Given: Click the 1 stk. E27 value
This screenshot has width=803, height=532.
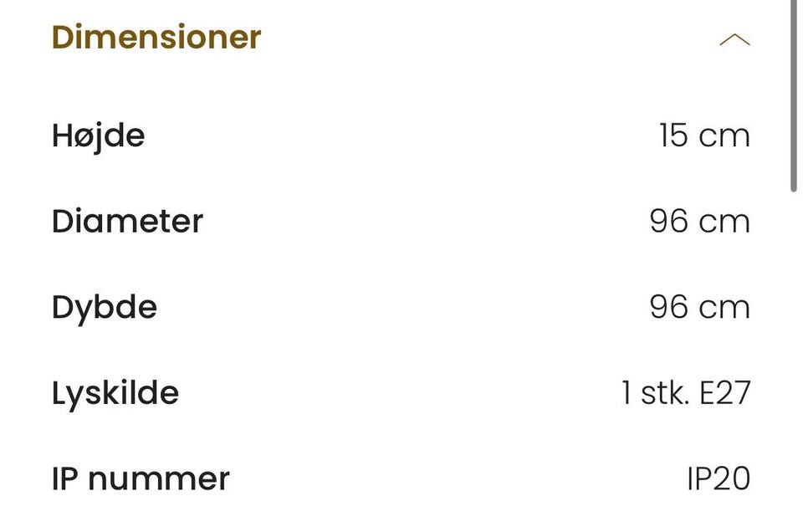Looking at the screenshot, I should (x=686, y=392).
